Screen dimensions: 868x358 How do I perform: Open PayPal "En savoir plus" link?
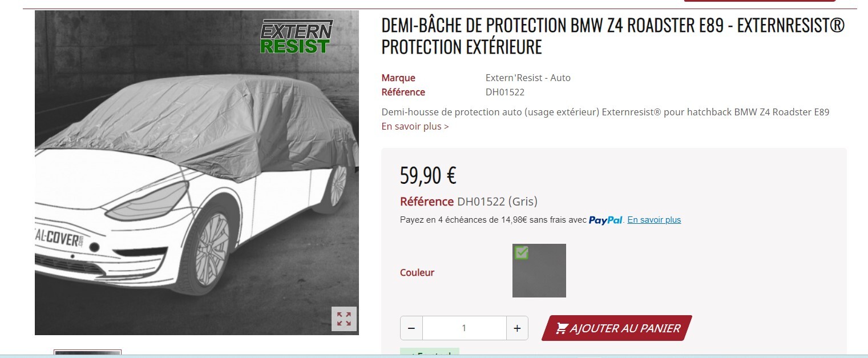pyautogui.click(x=654, y=220)
